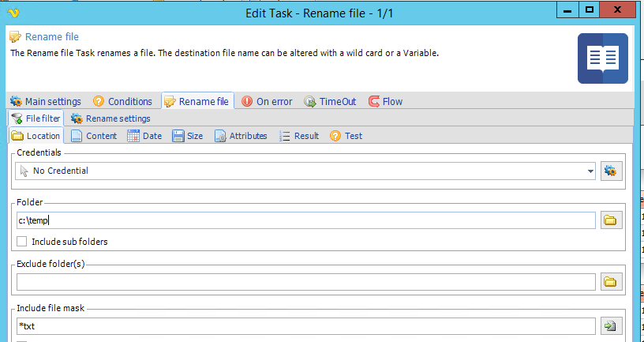Expand the Credentials dropdown
The height and width of the screenshot is (342, 644).
[590, 171]
